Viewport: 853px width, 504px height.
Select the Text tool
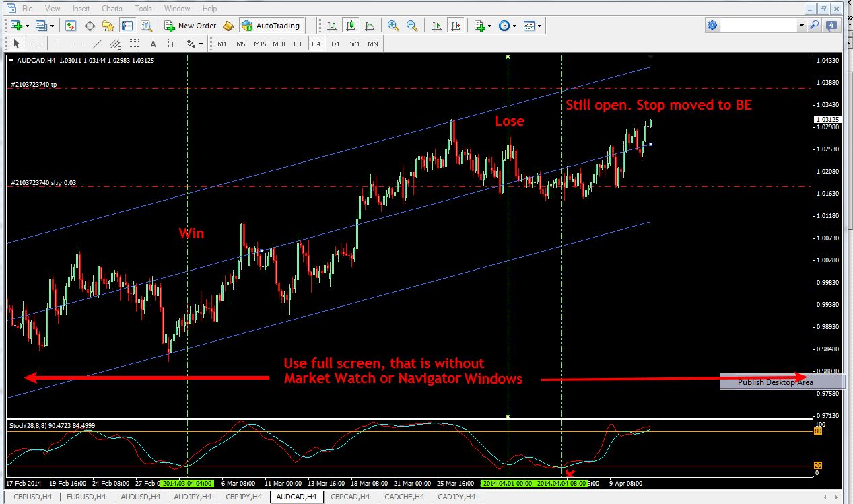point(153,44)
